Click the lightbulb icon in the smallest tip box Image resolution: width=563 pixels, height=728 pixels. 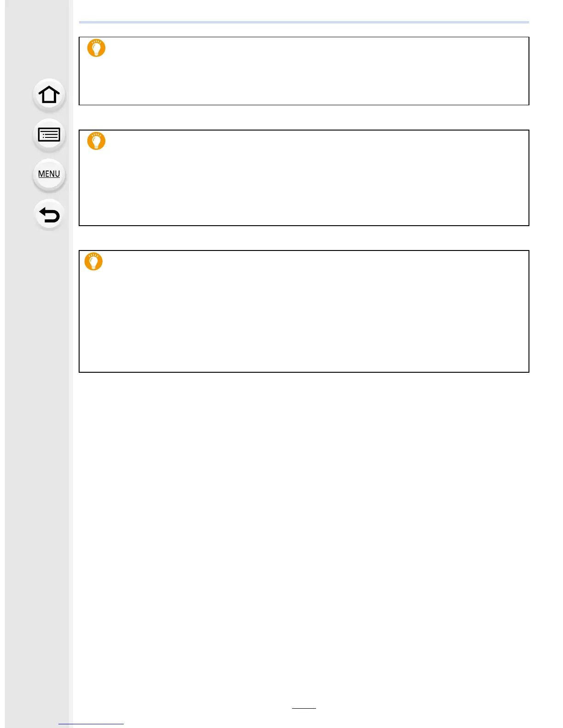[x=96, y=48]
